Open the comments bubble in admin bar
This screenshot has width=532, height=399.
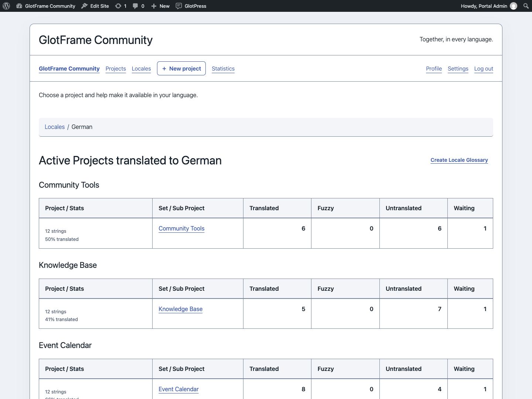pyautogui.click(x=139, y=6)
